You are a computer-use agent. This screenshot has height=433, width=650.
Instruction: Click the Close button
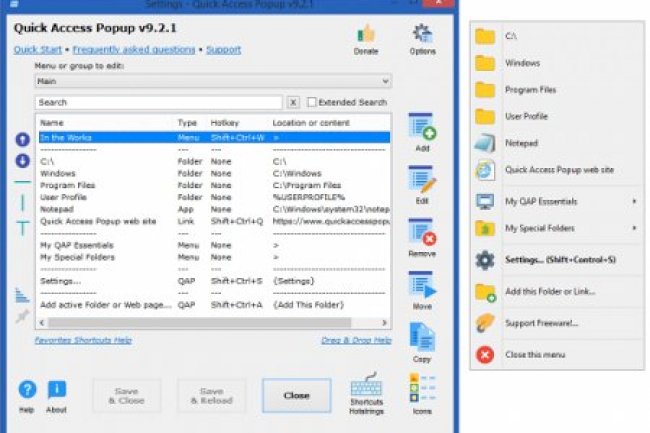tap(296, 396)
